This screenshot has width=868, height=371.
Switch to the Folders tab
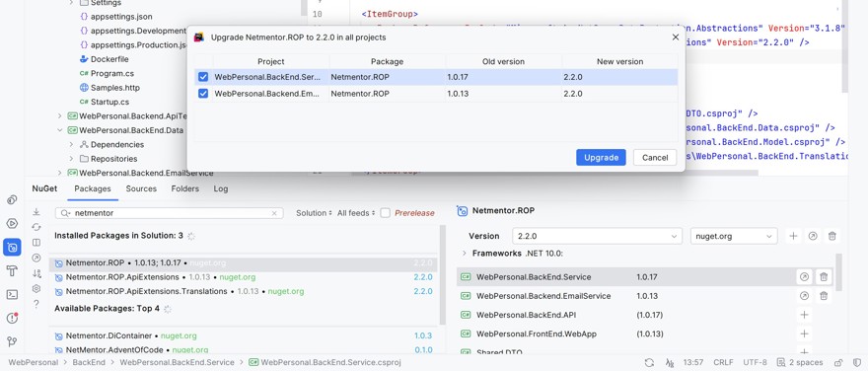click(184, 188)
